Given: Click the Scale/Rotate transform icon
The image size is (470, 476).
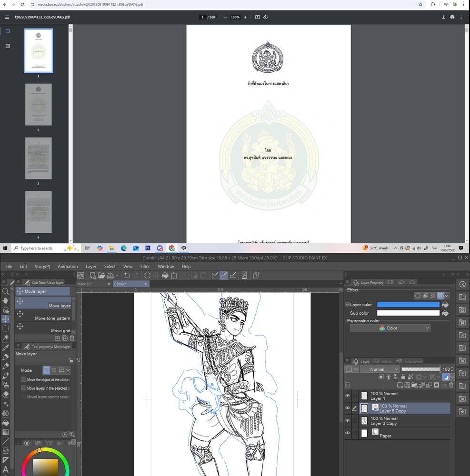Looking at the screenshot, I should (x=174, y=275).
